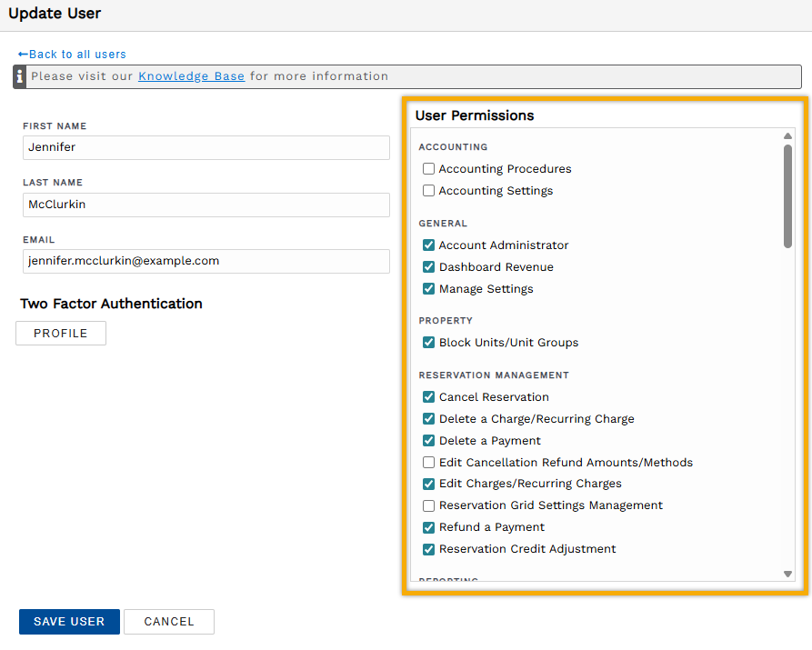
Task: Open the Two Factor Authentication Profile button
Action: coord(61,333)
